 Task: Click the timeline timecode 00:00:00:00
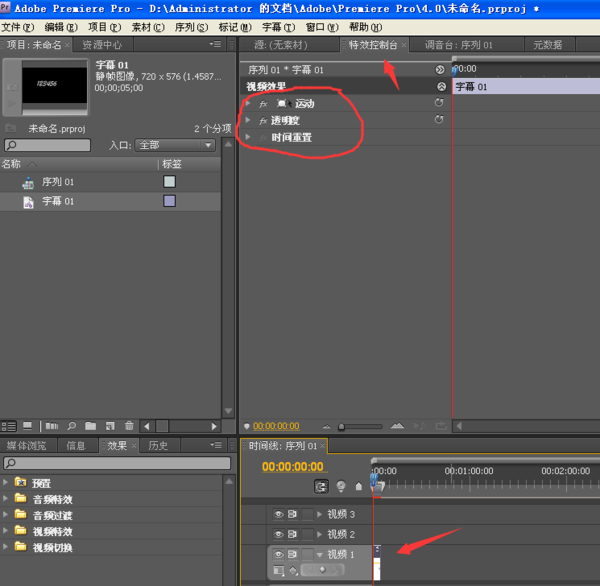coord(292,467)
